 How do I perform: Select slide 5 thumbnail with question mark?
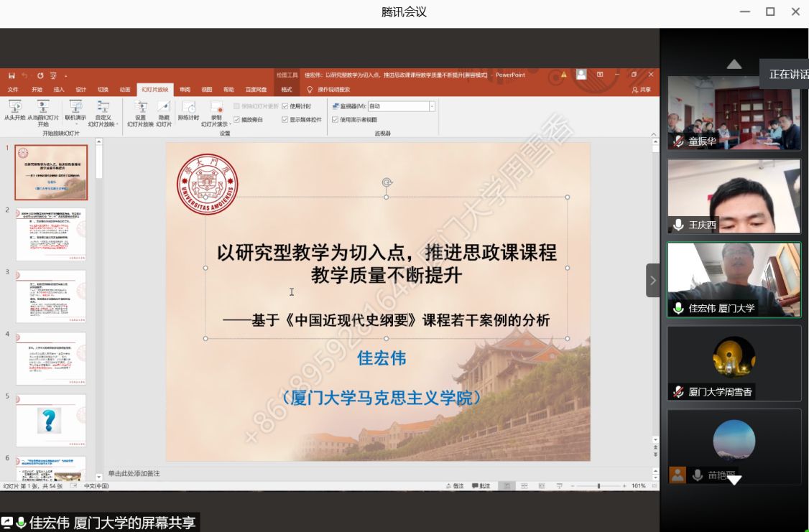coord(51,420)
